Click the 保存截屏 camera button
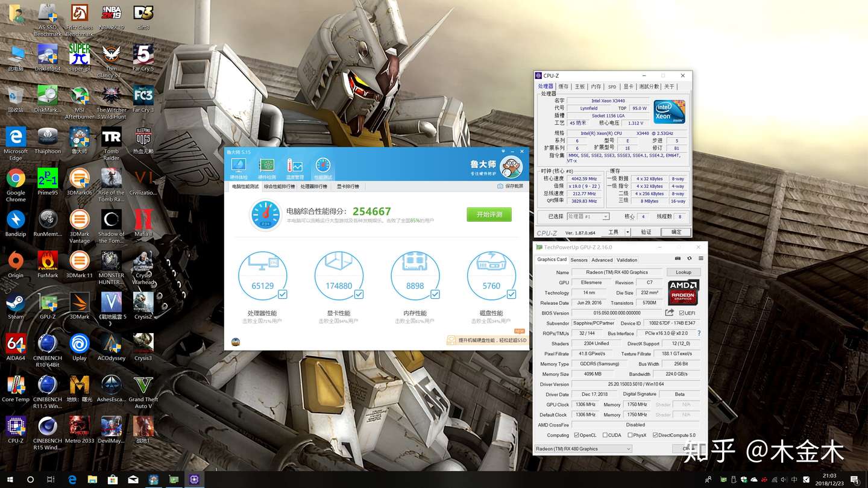868x488 pixels. pyautogui.click(x=510, y=186)
